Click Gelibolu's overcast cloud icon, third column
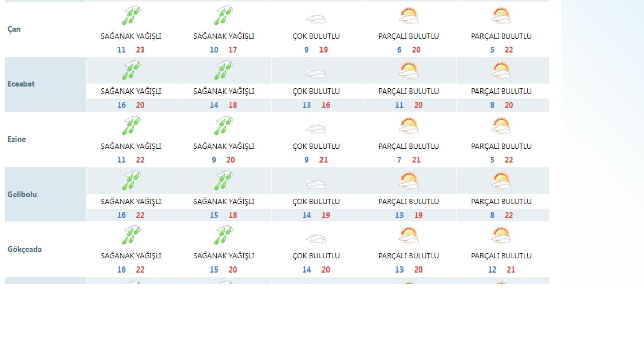 (x=316, y=184)
